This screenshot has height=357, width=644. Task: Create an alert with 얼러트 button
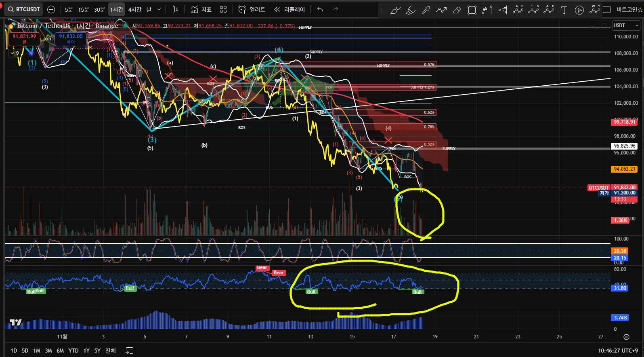252,9
